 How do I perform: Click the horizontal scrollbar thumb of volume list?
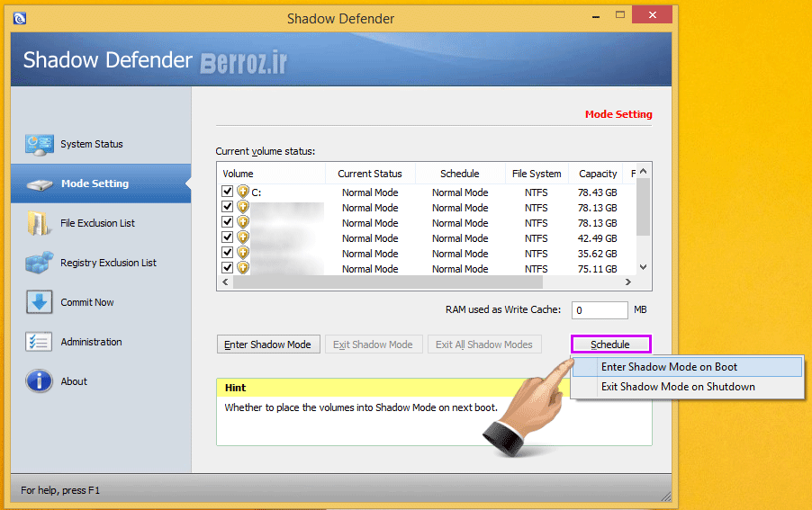point(388,282)
